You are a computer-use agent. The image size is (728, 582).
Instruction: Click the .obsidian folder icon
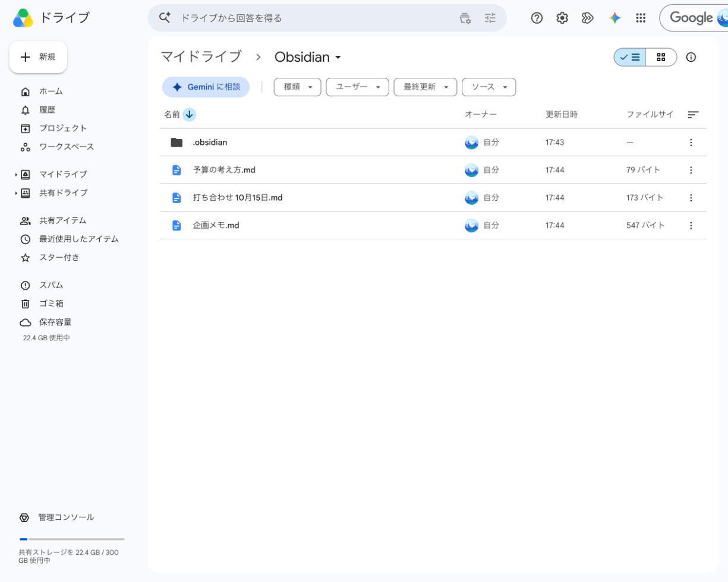tap(177, 143)
